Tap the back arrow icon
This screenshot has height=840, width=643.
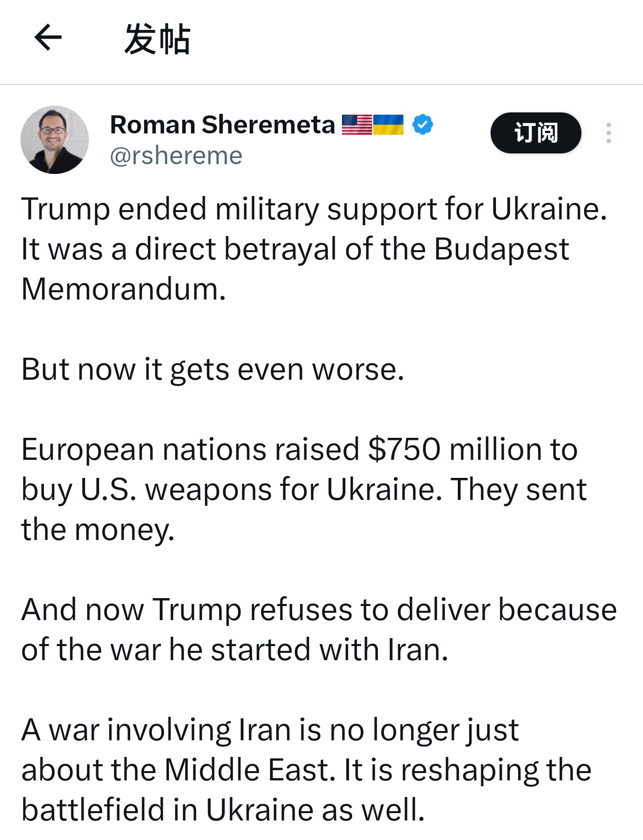[48, 38]
